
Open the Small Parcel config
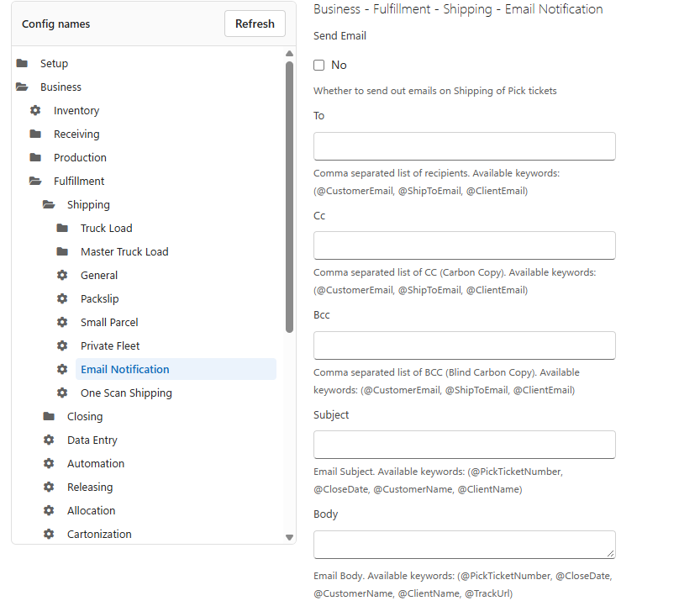tap(109, 323)
